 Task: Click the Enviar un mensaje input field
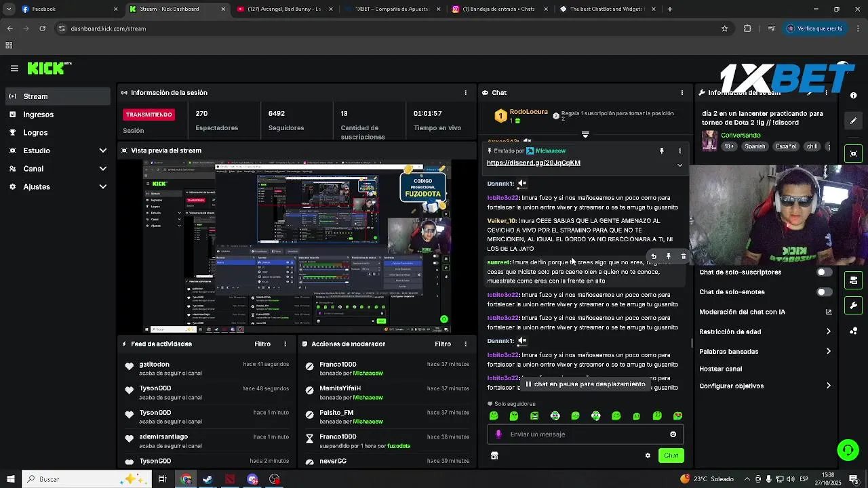click(x=587, y=434)
